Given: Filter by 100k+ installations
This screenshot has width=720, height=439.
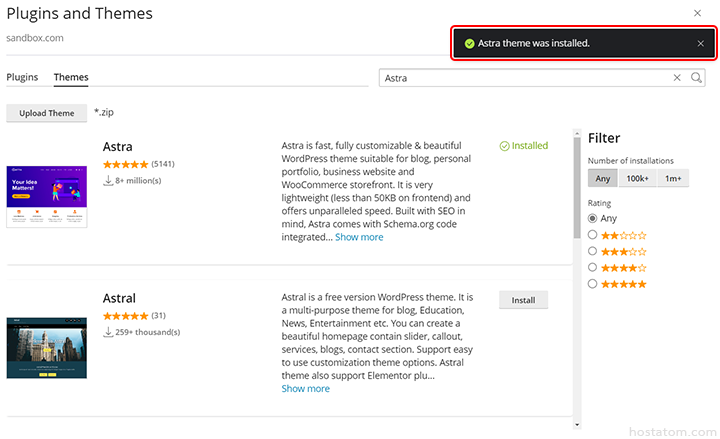Looking at the screenshot, I should coord(636,178).
